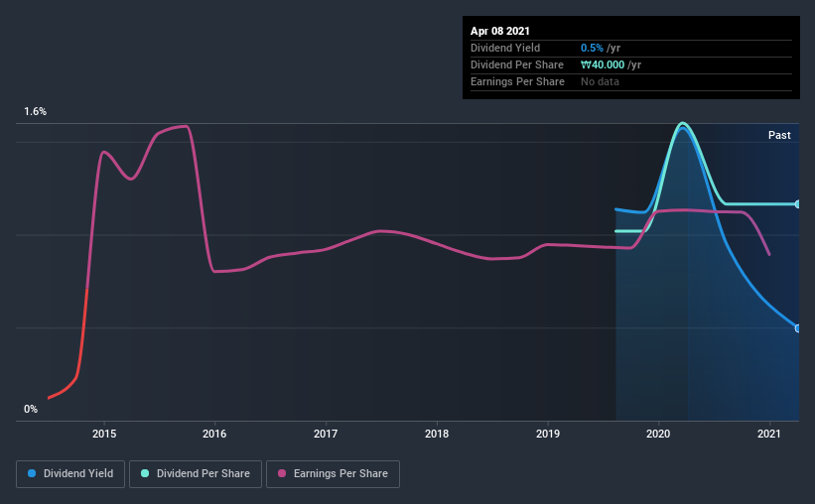Click the Past label in chart

[x=779, y=135]
